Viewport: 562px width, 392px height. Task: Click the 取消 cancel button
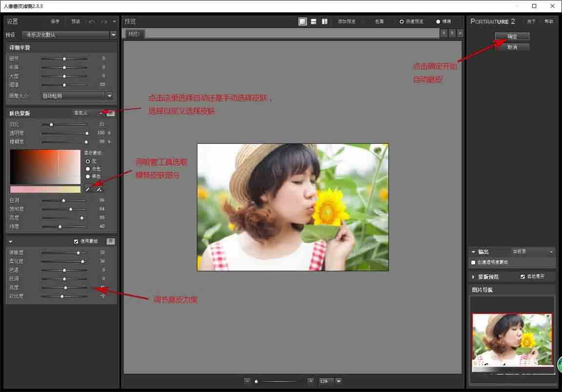tap(512, 47)
